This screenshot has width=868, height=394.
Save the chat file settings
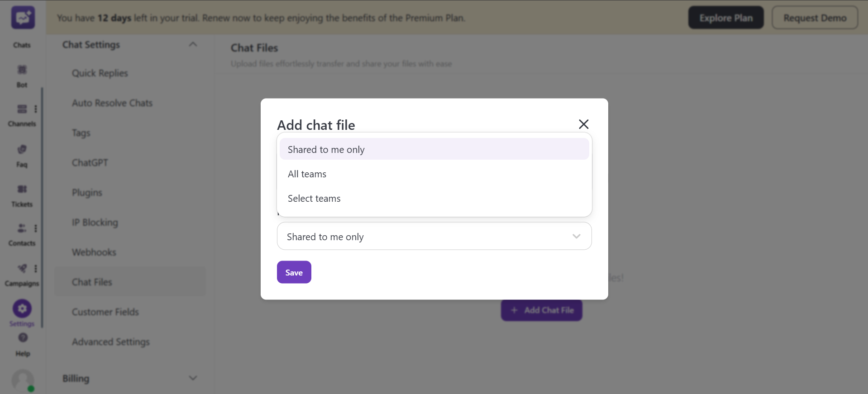[x=293, y=272]
